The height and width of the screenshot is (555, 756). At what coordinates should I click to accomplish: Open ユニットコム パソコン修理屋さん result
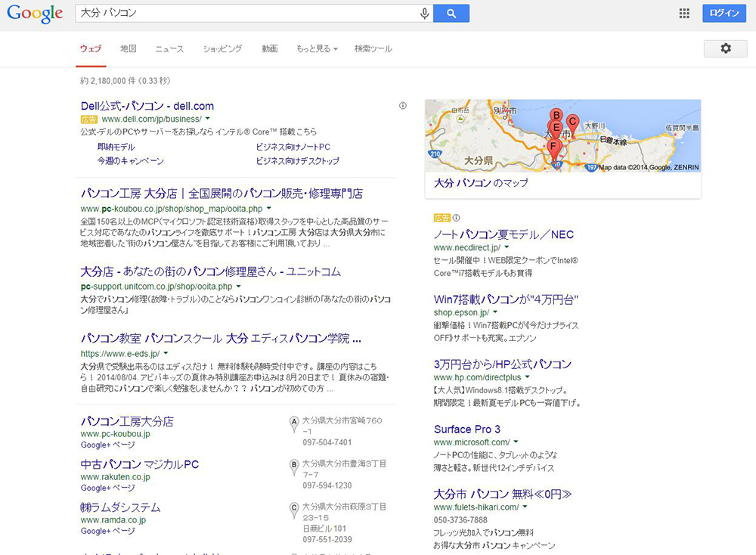(210, 271)
